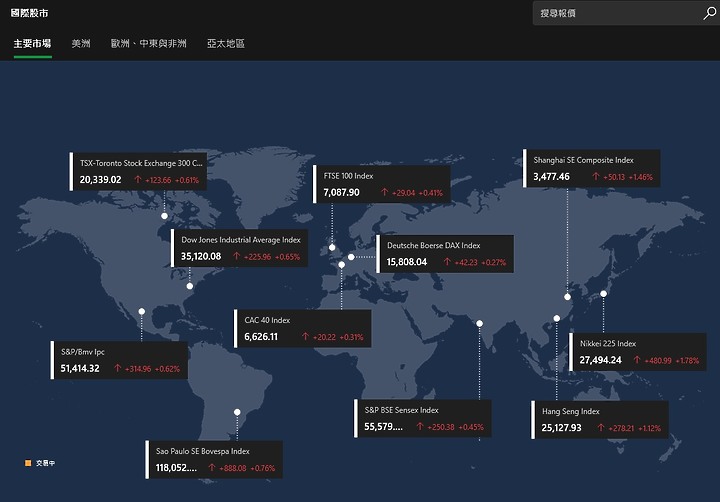Switch to the 美洲 tab
Viewport: 720px width, 502px height.
(x=81, y=44)
